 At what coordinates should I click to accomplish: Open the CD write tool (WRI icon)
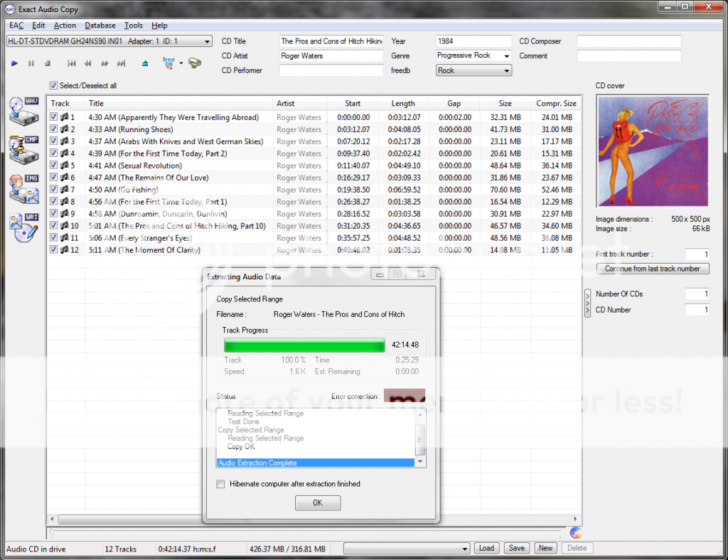[24, 227]
